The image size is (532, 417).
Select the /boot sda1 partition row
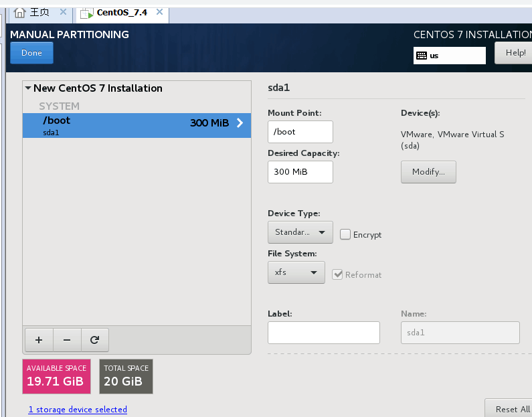[x=137, y=125]
